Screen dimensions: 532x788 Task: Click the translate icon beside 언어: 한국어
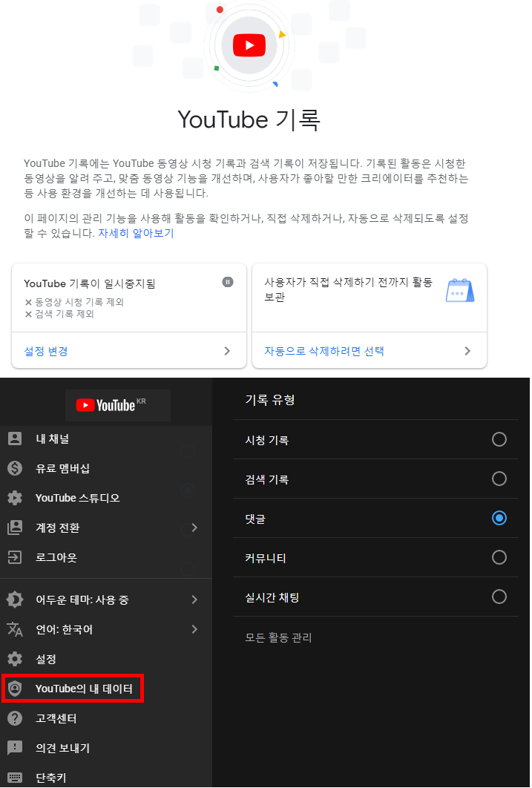(15, 629)
